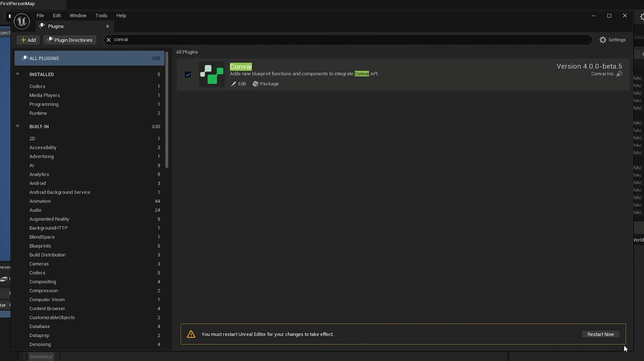
Task: Click the Edit pencil for Convai plugin
Action: point(238,84)
